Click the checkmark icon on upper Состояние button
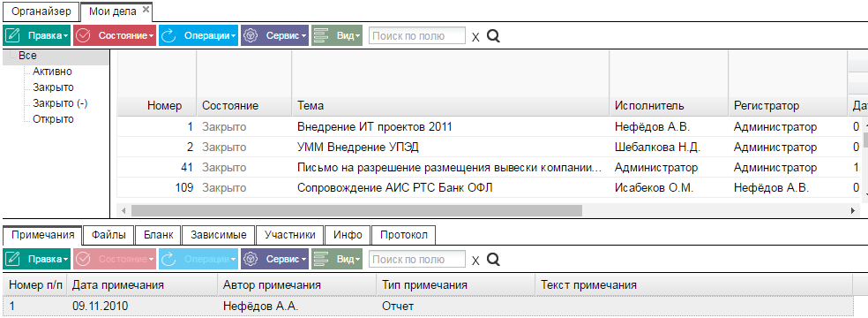Screen dimensions: 868x318 83,35
